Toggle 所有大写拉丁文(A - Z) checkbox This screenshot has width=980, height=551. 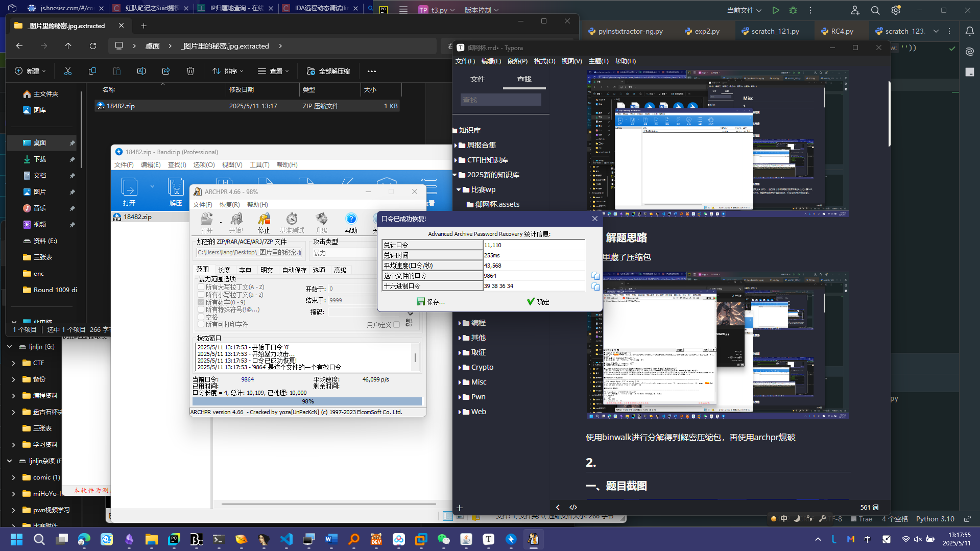(201, 287)
